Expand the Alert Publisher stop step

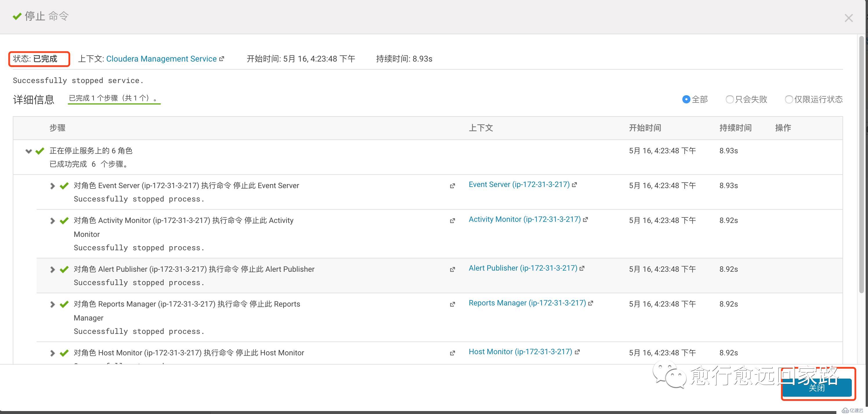[52, 270]
